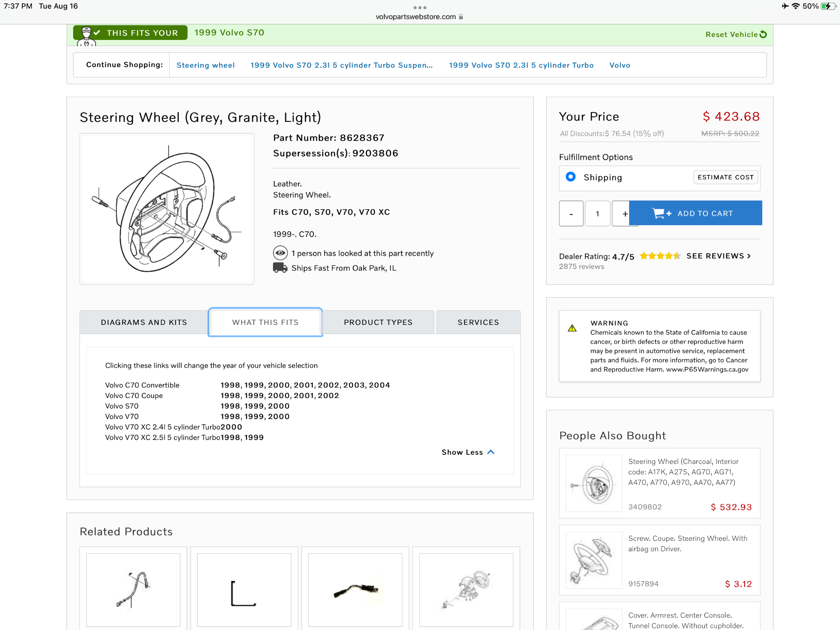Click the Reset Vehicle refresh icon
Image resolution: width=840 pixels, height=630 pixels.
tap(763, 34)
